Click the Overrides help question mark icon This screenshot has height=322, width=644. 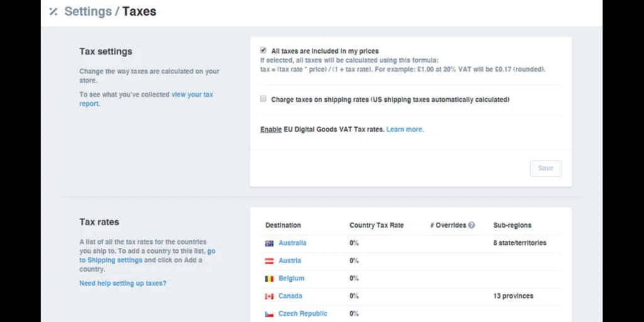point(472,225)
